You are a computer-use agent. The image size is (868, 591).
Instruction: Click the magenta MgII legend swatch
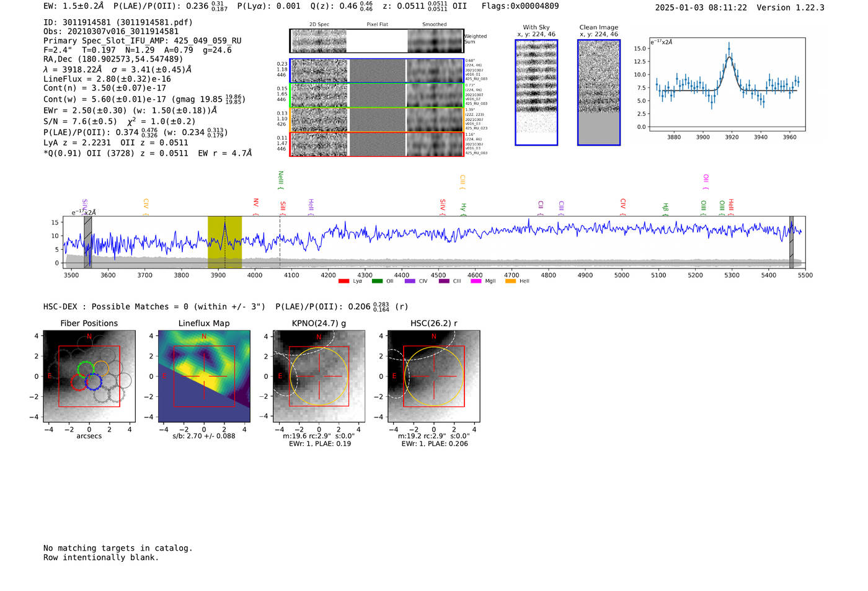coord(476,282)
